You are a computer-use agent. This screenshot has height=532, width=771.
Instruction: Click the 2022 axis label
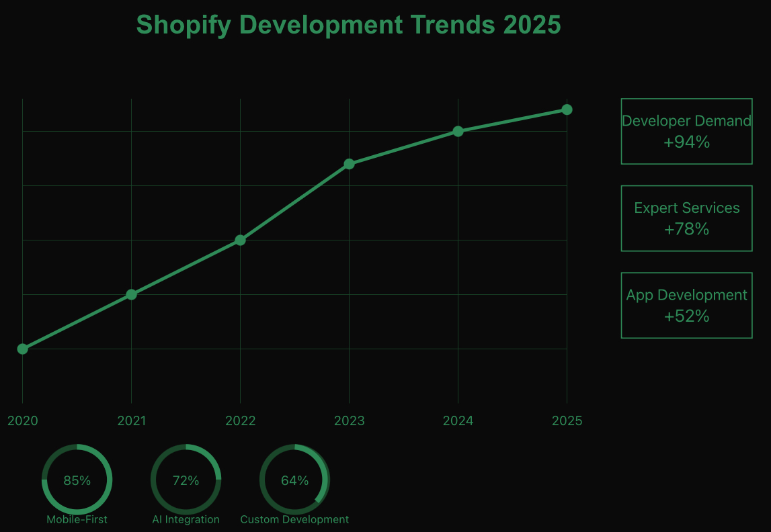tap(241, 421)
